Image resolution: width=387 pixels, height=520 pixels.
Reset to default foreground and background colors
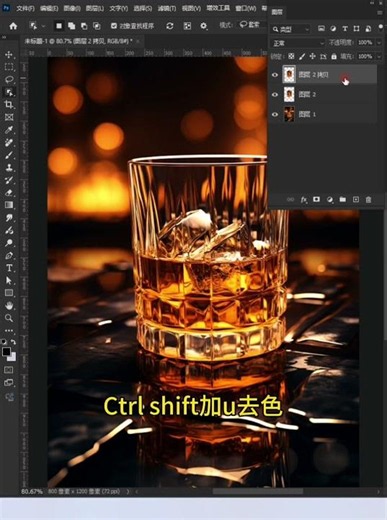coord(4,342)
